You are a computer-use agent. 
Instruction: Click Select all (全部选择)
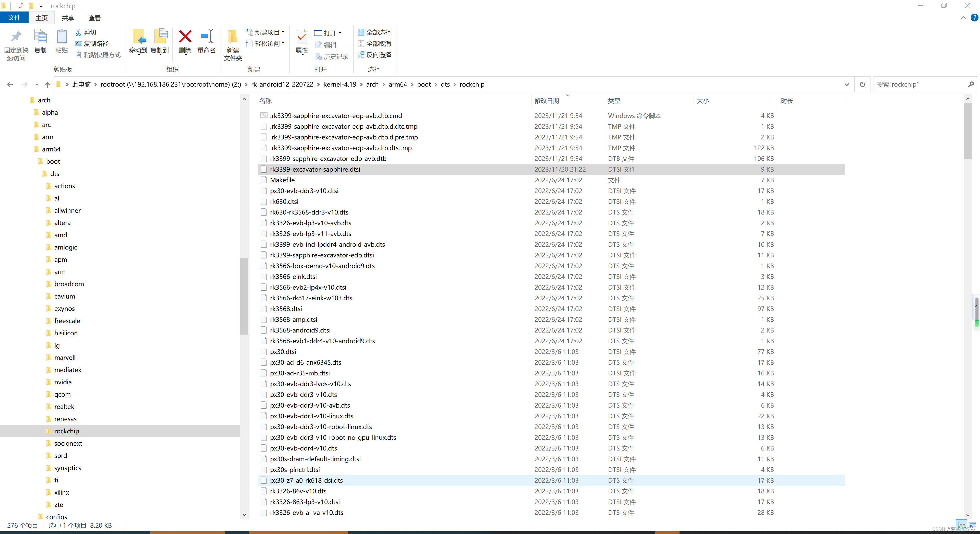[x=374, y=32]
